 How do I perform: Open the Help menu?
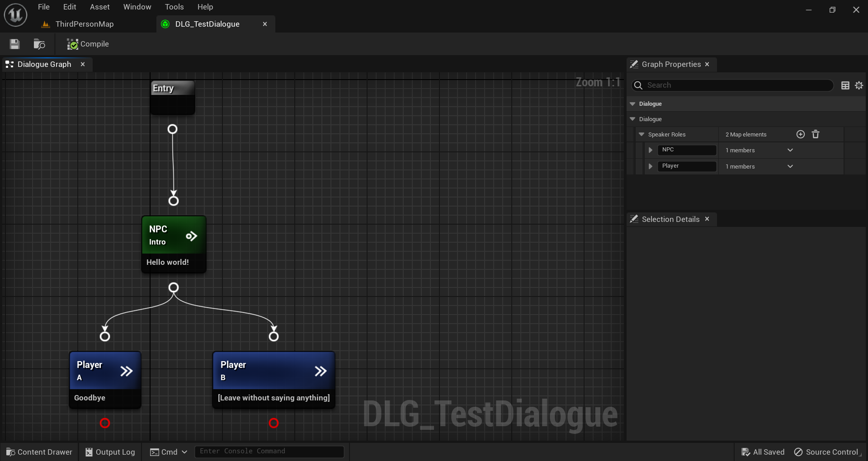coord(205,7)
